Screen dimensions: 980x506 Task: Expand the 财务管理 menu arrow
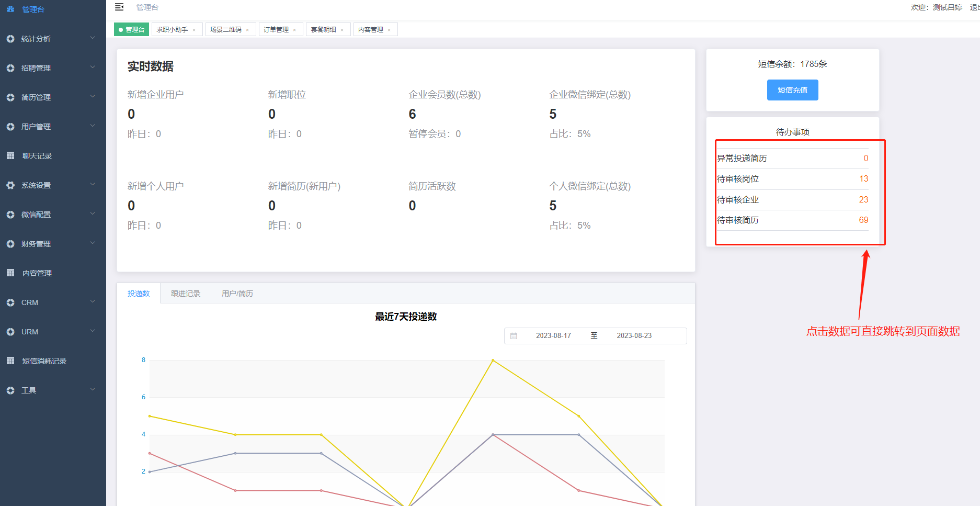pyautogui.click(x=93, y=243)
